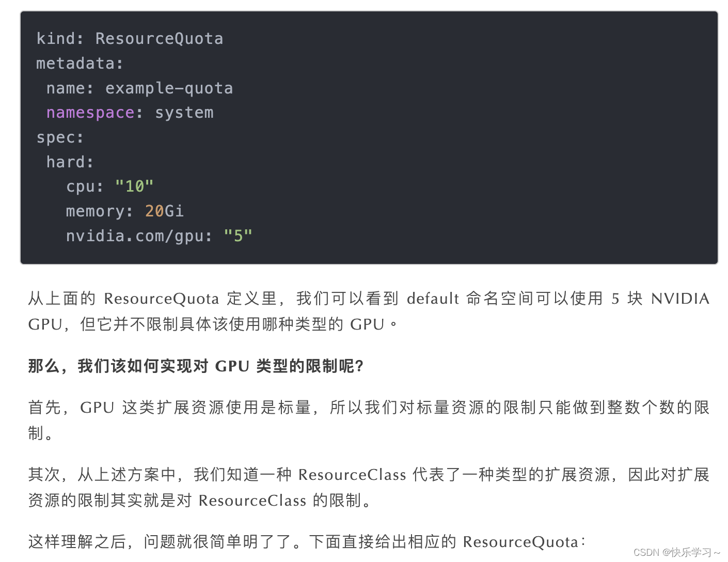Click the "spec:" line in code
728x562 pixels.
[59, 137]
